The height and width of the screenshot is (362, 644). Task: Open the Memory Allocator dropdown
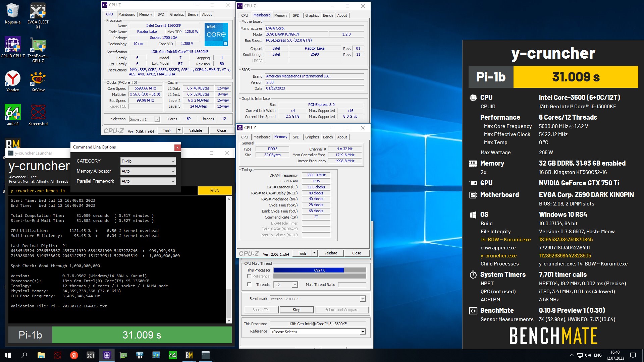148,171
